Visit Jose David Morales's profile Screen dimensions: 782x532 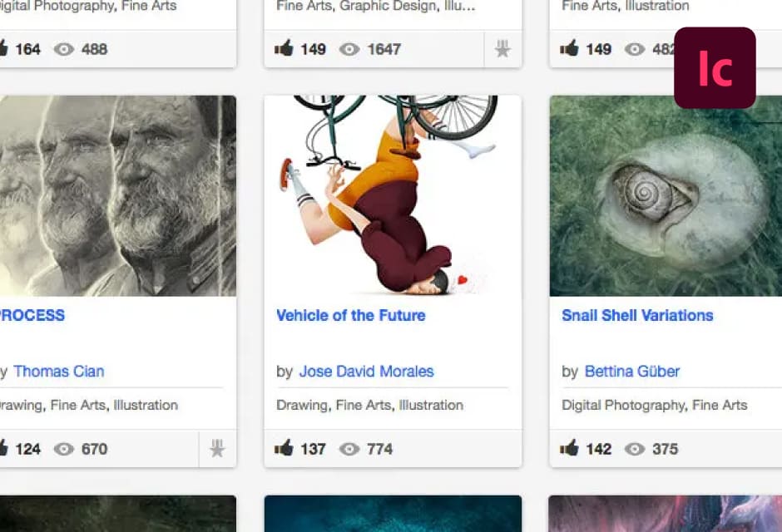(366, 371)
